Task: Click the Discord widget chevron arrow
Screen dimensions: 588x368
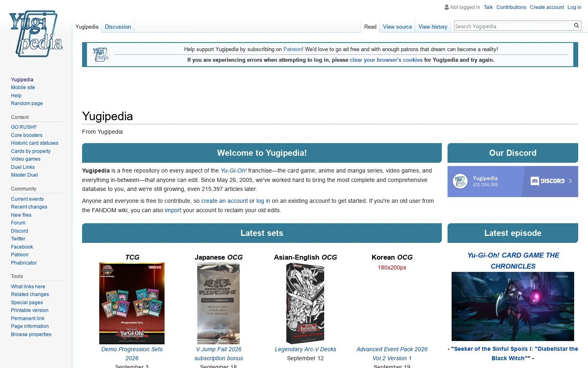Action: pos(570,181)
